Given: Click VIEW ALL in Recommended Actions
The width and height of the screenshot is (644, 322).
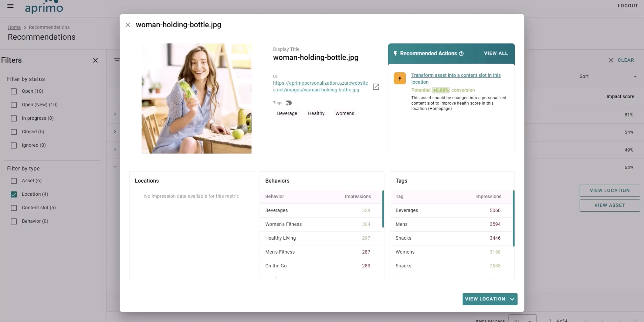Looking at the screenshot, I should (x=496, y=53).
